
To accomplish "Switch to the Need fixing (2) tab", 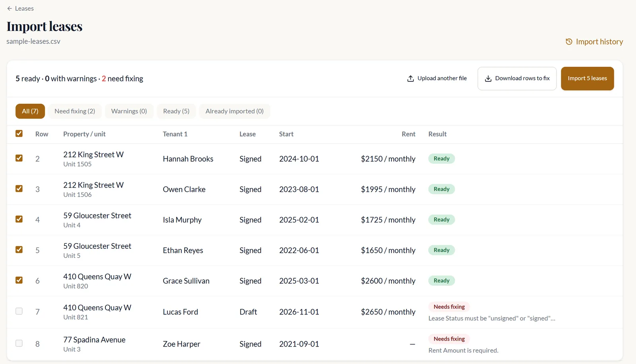I will pyautogui.click(x=75, y=111).
